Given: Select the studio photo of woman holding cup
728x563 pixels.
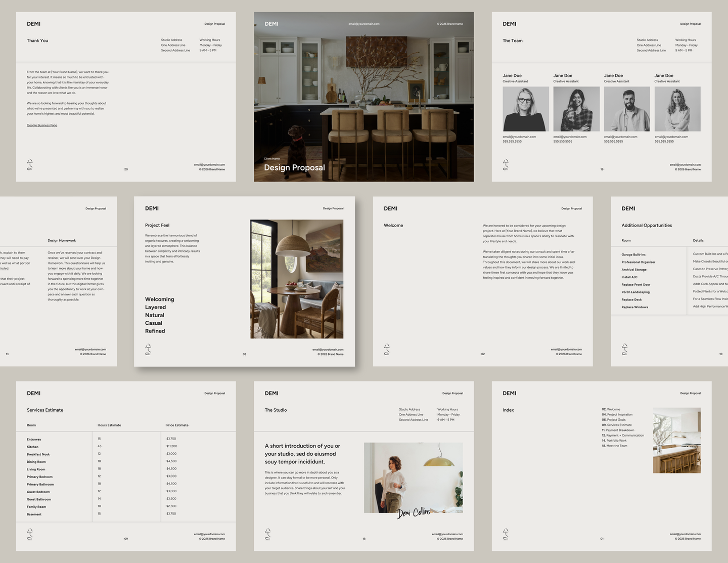Looking at the screenshot, I should tap(413, 478).
